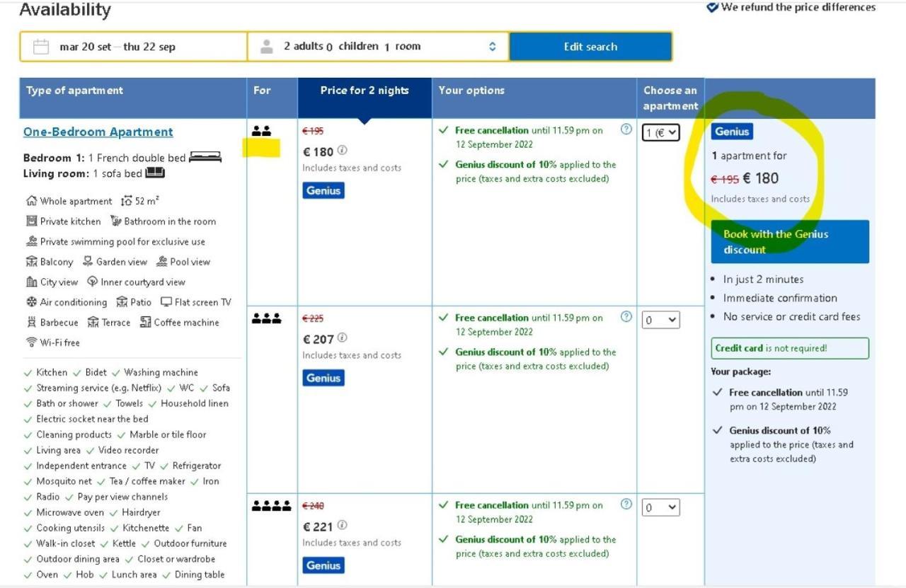This screenshot has height=588, width=906.
Task: Open apartment quantity dropdown for € 180 row
Action: pyautogui.click(x=660, y=132)
